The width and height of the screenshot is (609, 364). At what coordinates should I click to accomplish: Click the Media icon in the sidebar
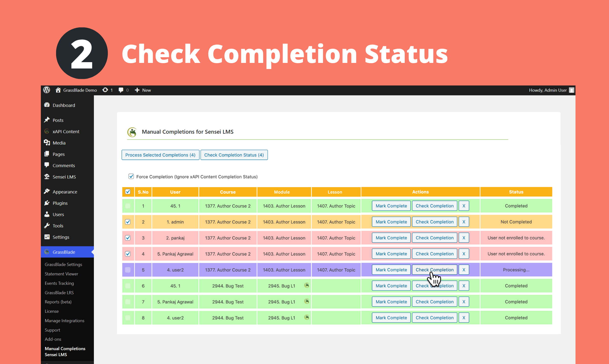click(47, 143)
